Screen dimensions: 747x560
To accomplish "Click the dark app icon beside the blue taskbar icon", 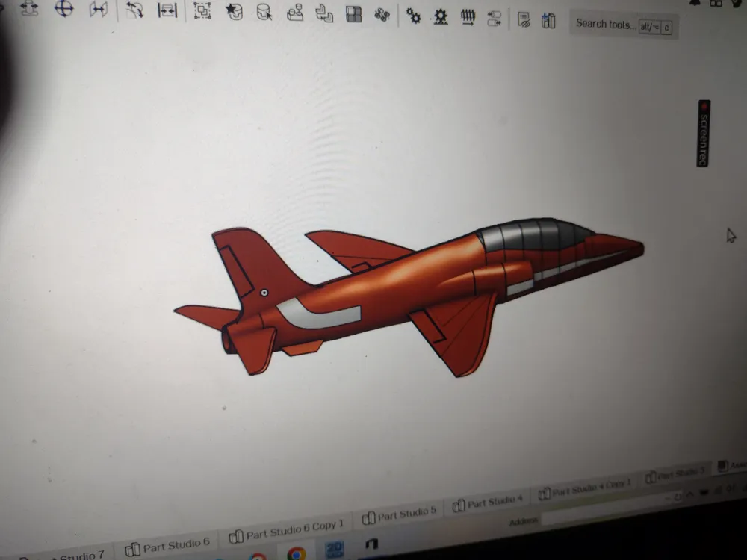I will (371, 544).
